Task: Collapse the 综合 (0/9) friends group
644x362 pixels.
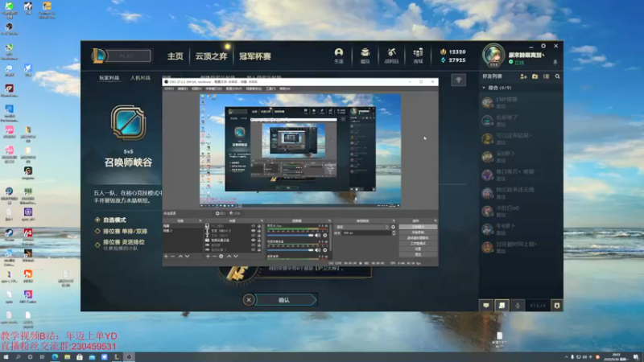Action: tap(484, 88)
